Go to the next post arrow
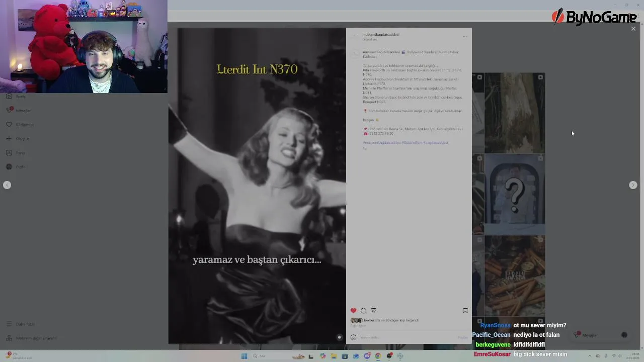Screen dimensions: 644x362 633,185
